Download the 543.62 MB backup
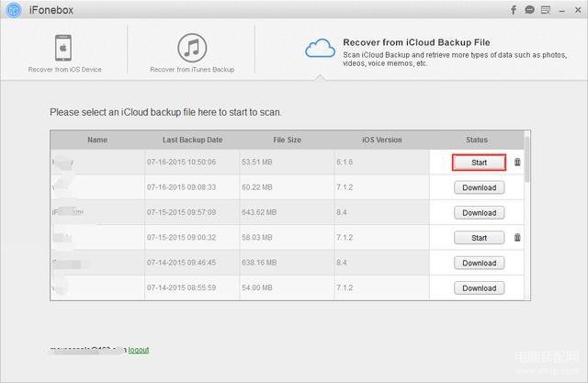The width and height of the screenshot is (588, 383). 479,213
